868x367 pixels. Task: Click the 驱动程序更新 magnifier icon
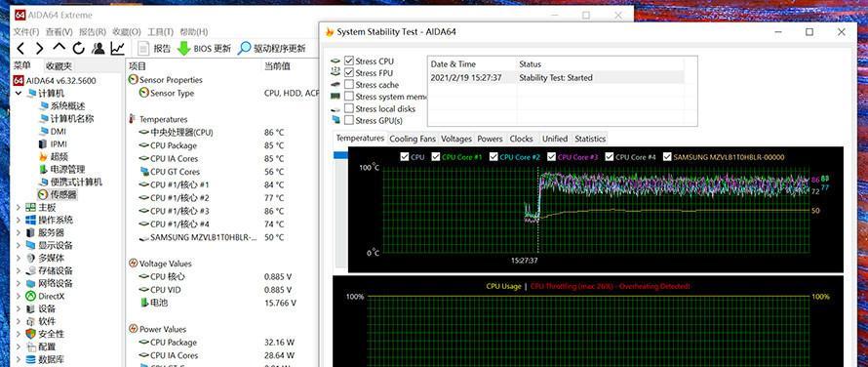tap(244, 48)
